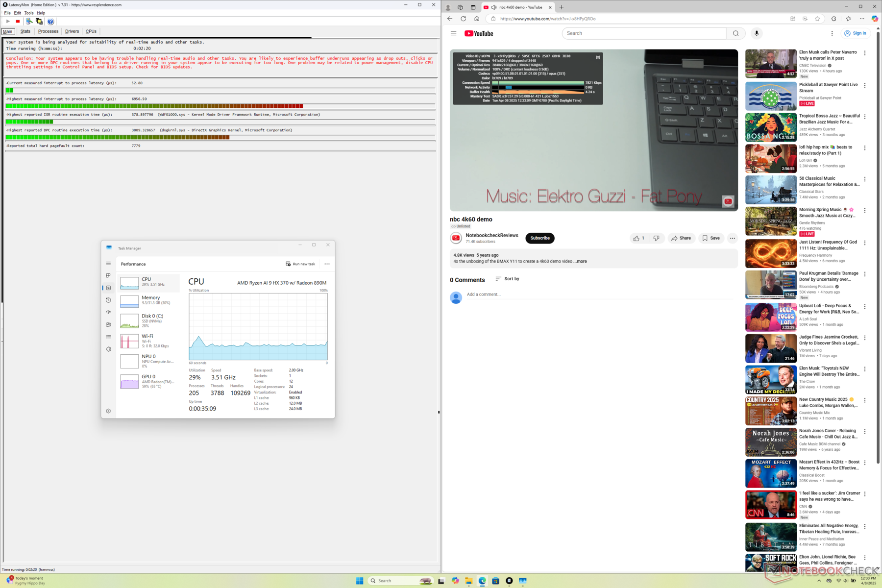
Task: Click the Edge address bar URL
Action: pyautogui.click(x=548, y=19)
